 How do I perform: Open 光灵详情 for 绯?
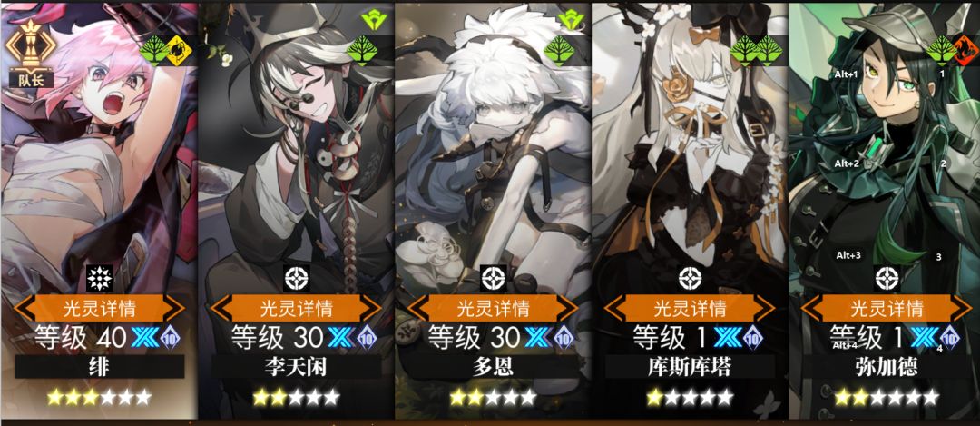point(100,307)
